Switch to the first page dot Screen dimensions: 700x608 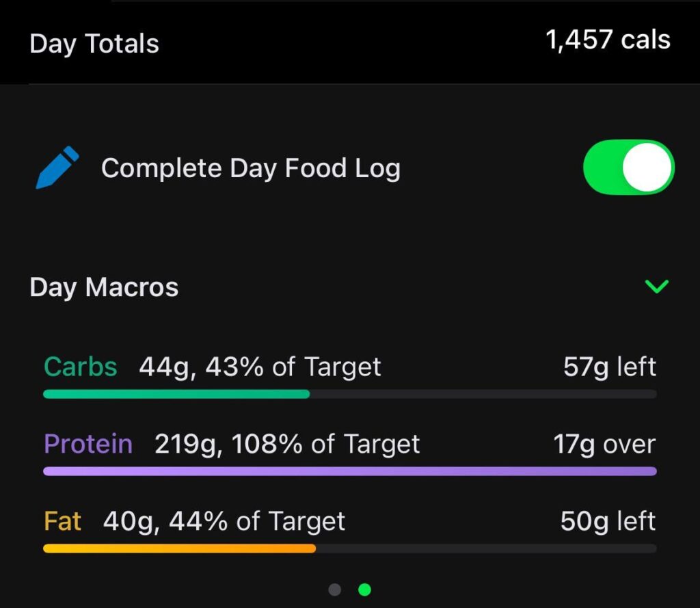(x=335, y=589)
